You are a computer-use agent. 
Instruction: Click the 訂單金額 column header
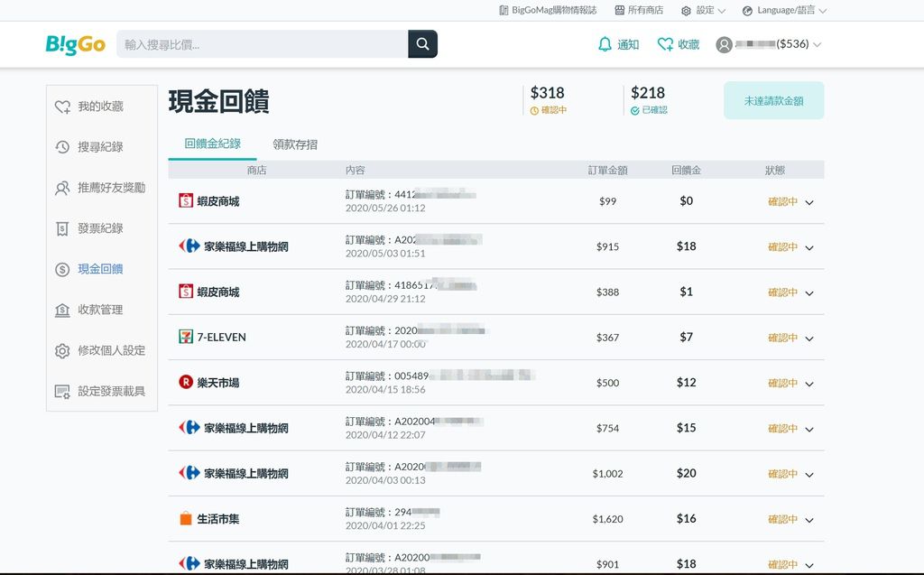[x=607, y=171]
